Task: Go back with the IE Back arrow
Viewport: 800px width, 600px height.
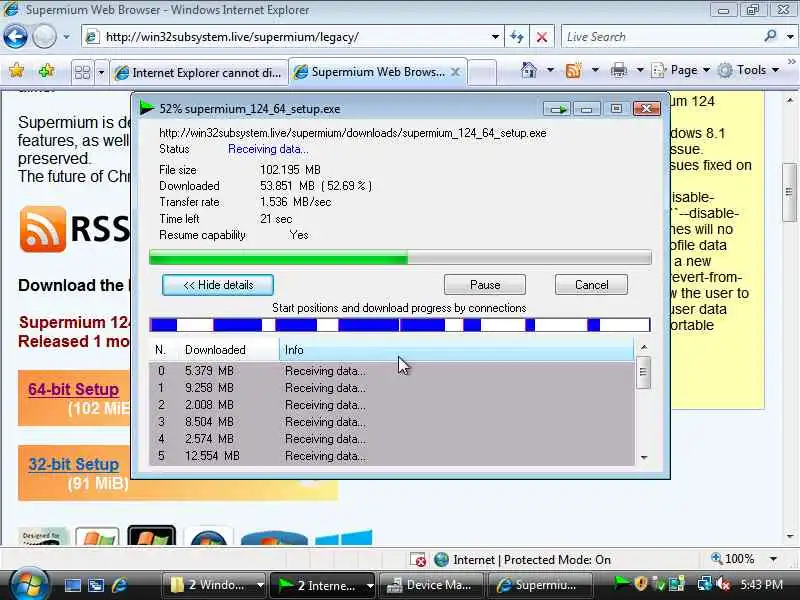Action: pos(15,37)
